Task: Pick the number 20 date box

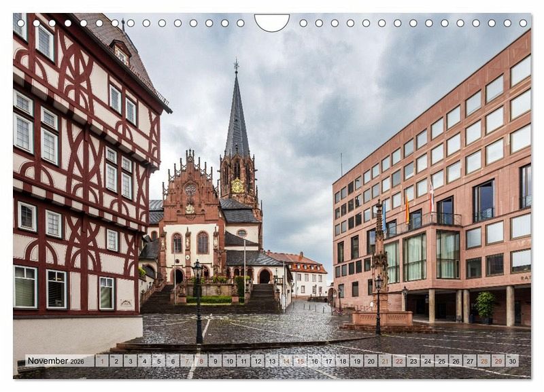Action: pos(371,361)
